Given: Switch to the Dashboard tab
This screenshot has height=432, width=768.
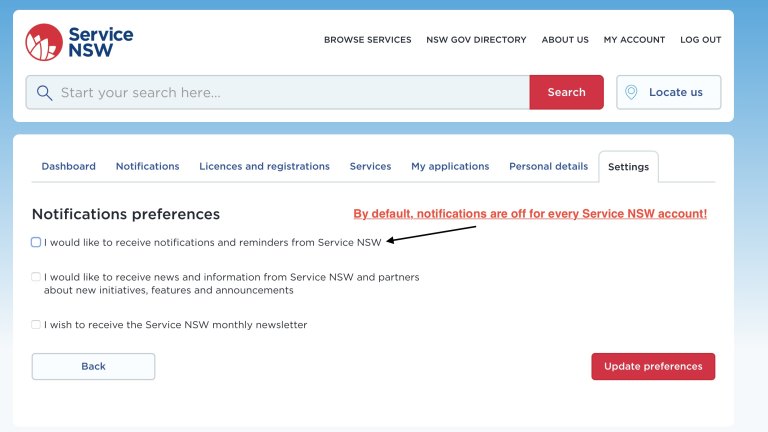Looking at the screenshot, I should coord(69,167).
